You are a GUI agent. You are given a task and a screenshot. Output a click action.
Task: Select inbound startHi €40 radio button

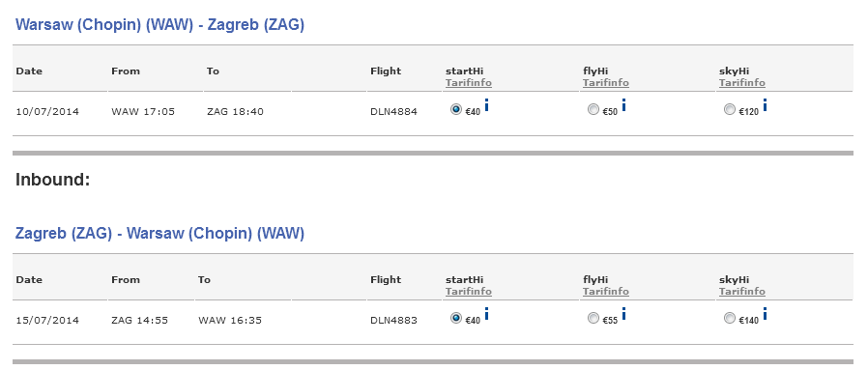pyautogui.click(x=456, y=318)
